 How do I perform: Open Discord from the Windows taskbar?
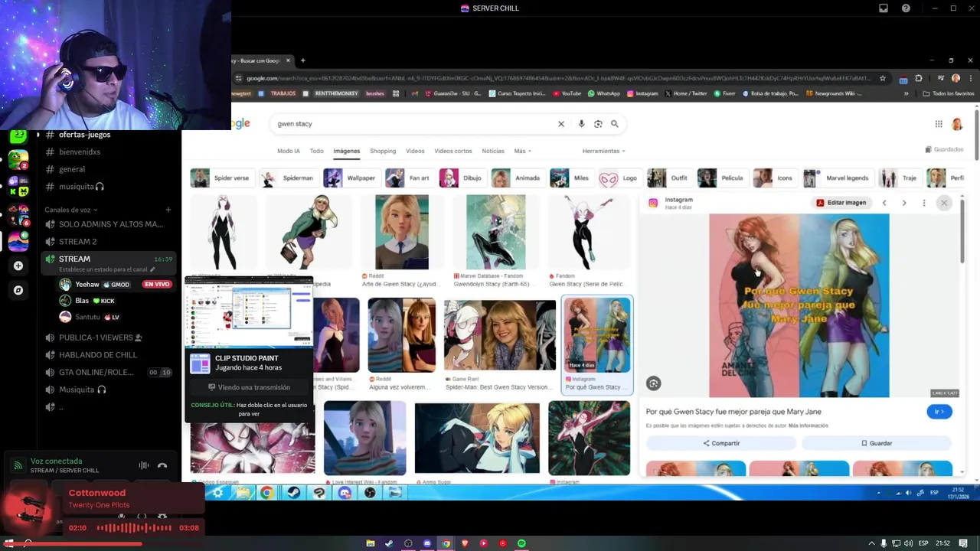coord(427,543)
